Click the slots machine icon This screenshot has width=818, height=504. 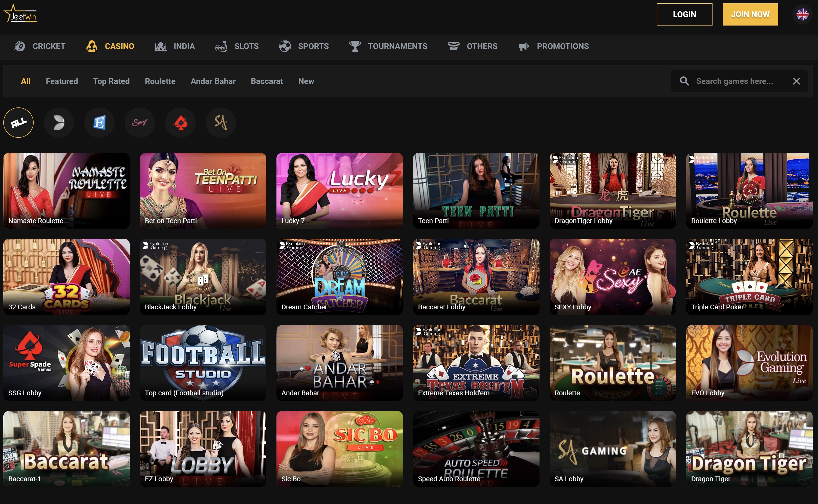(x=221, y=46)
